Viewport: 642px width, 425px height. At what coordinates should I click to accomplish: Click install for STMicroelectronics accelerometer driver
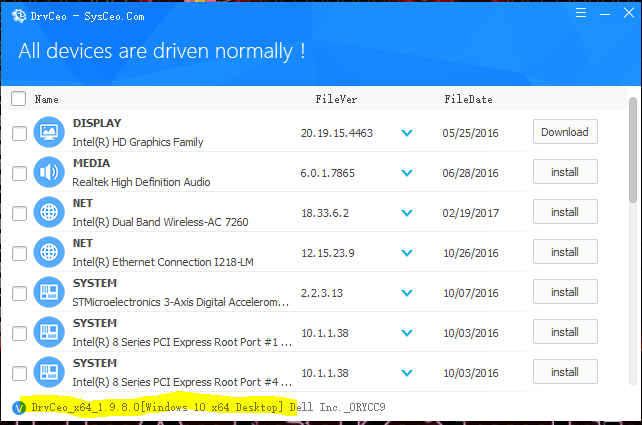point(565,292)
